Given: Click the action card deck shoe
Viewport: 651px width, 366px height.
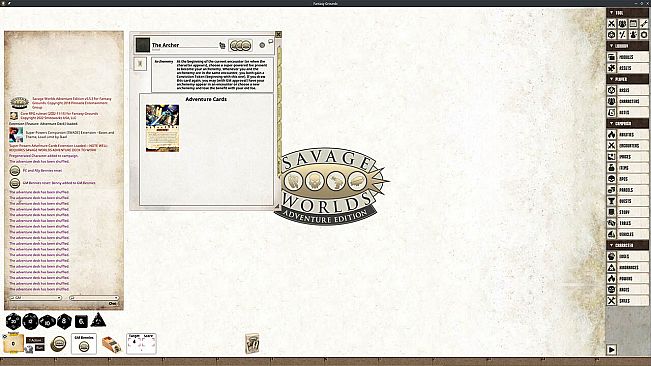Looking at the screenshot, I should (111, 344).
